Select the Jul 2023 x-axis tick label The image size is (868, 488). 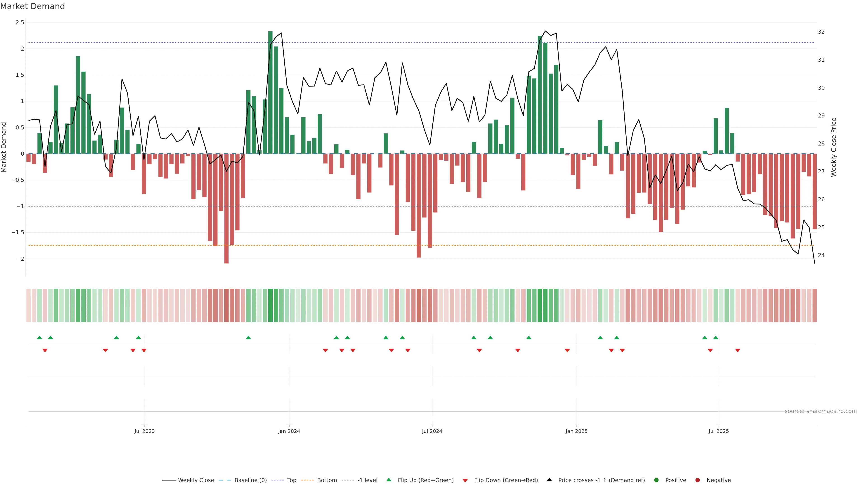pos(145,431)
